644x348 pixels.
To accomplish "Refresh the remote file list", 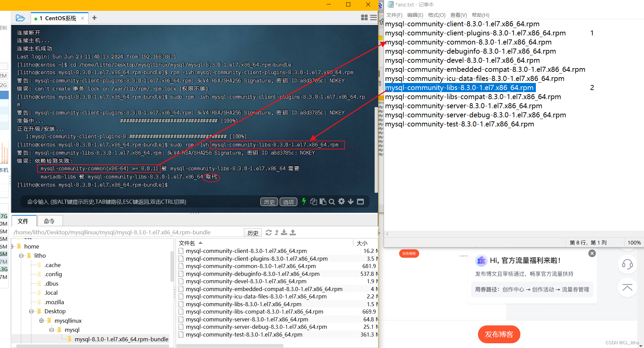I will point(268,232).
